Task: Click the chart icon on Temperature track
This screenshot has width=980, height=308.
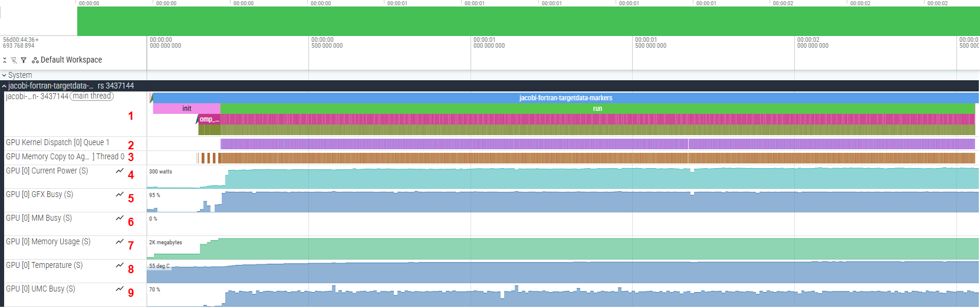Action: click(x=120, y=265)
